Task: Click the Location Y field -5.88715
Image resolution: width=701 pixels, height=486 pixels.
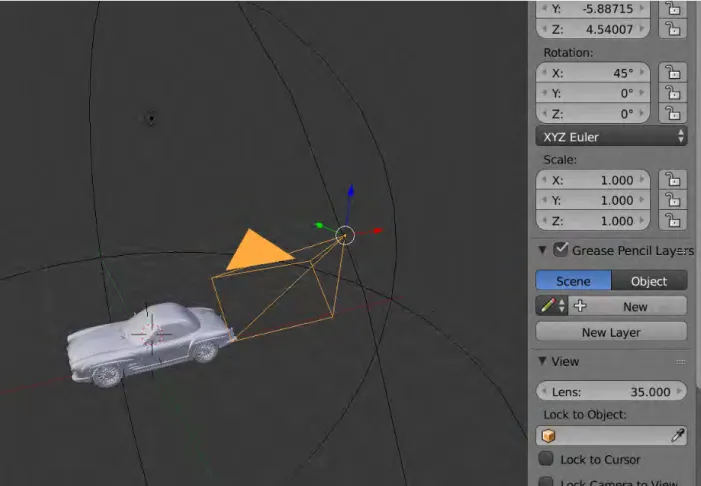Action: (593, 9)
